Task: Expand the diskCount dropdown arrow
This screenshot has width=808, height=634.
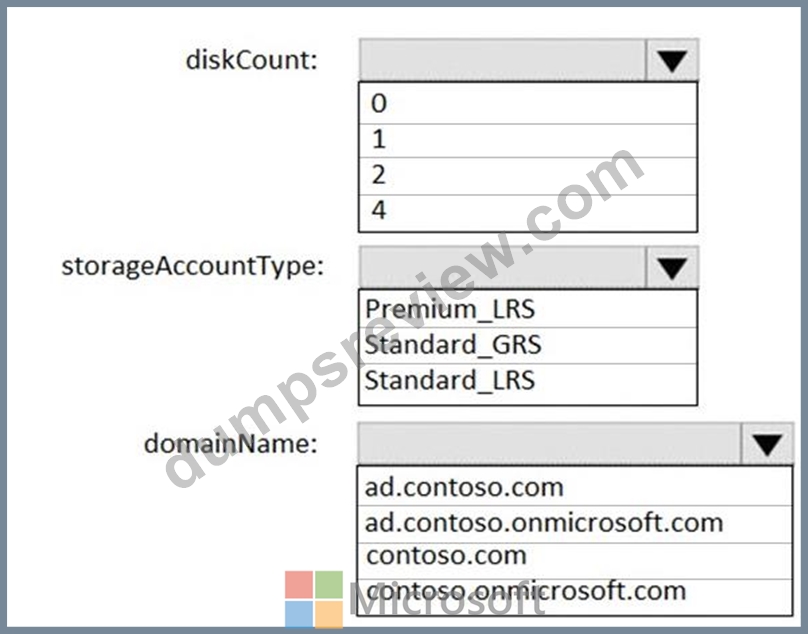Action: pos(671,60)
